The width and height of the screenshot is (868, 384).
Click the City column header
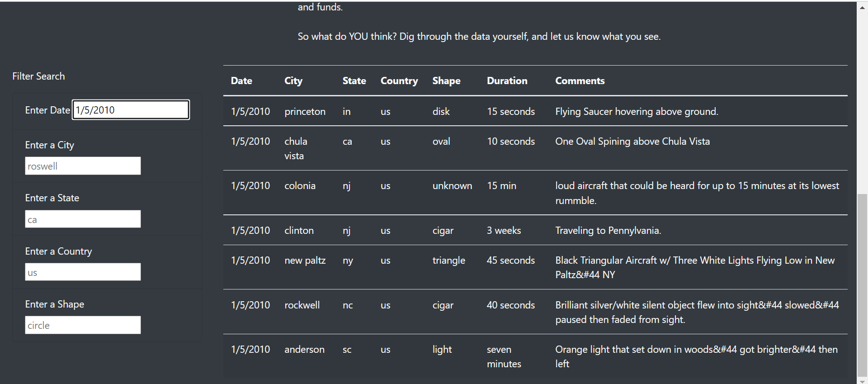(x=293, y=81)
